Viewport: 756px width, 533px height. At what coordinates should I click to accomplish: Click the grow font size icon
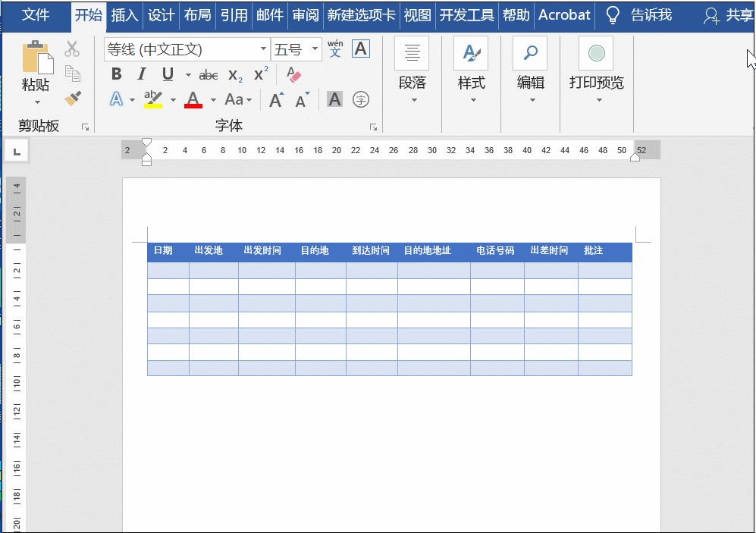point(276,100)
